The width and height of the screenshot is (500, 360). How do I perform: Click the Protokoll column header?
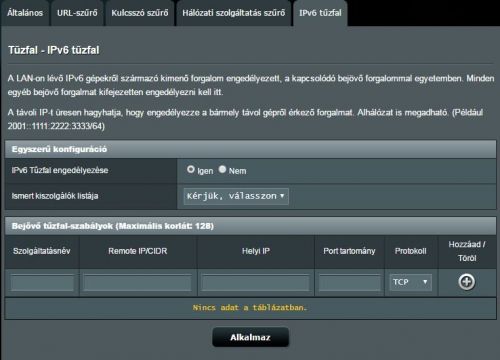click(411, 251)
